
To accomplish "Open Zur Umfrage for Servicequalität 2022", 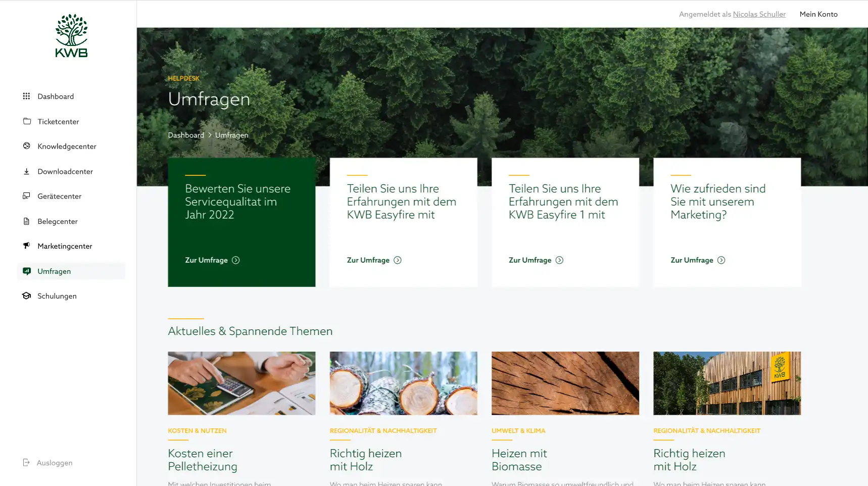I will (212, 260).
